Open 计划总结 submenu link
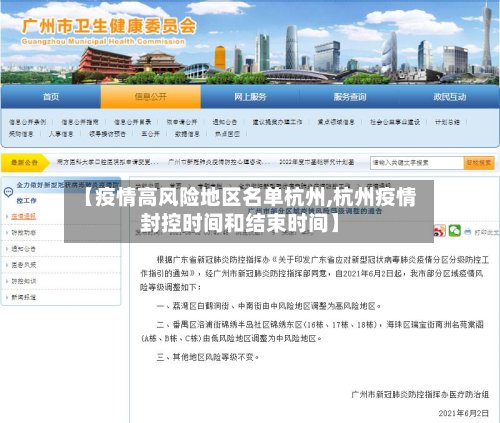This screenshot has width=500, height=423. 447,122
